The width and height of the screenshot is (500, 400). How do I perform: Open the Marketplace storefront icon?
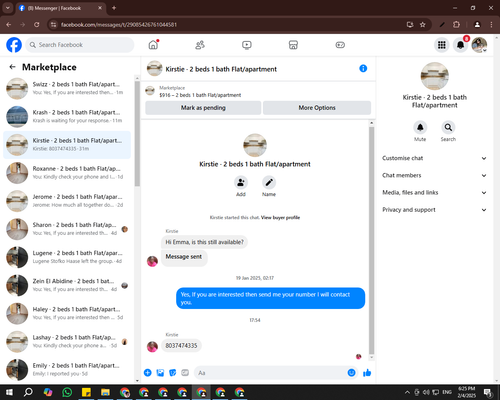point(293,45)
